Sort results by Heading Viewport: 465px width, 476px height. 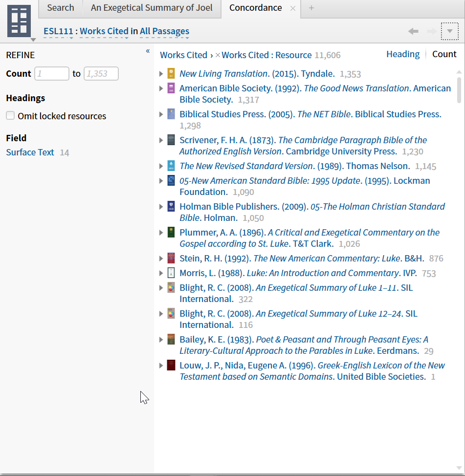point(403,54)
